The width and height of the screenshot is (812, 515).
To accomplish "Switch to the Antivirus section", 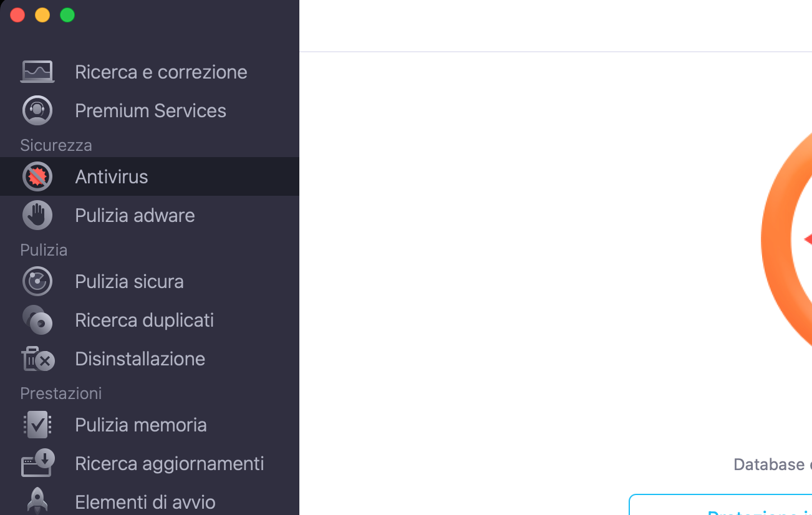I will [x=112, y=176].
